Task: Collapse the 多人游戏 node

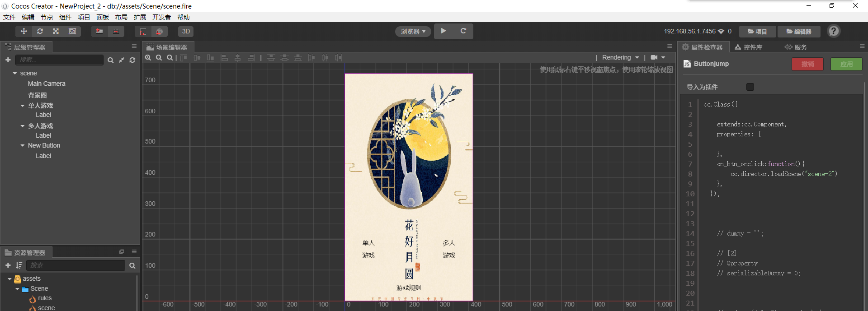Action: coord(23,126)
